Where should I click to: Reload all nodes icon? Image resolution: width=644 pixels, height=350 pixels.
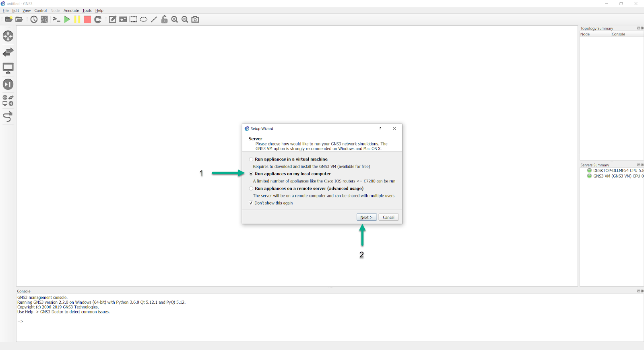click(98, 19)
